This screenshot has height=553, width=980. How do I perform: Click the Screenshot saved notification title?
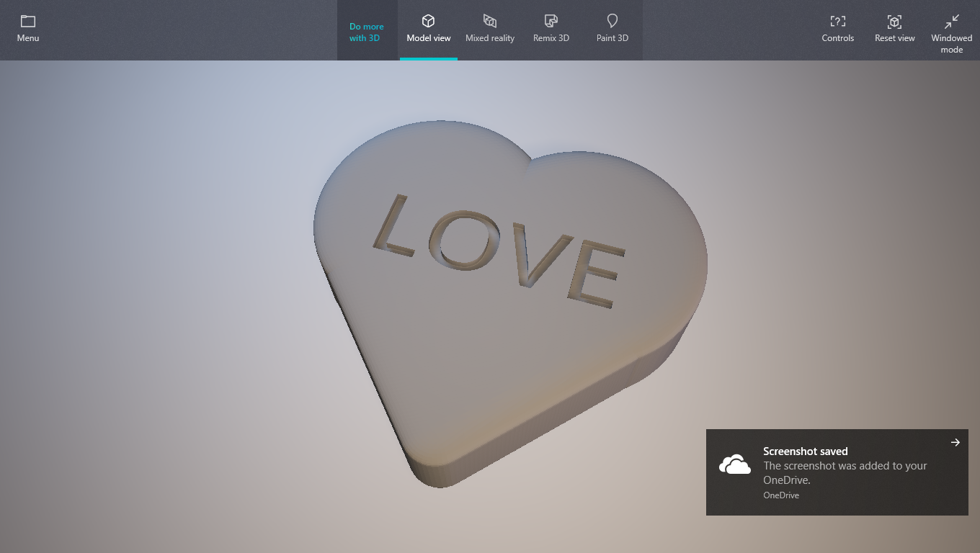tap(806, 451)
